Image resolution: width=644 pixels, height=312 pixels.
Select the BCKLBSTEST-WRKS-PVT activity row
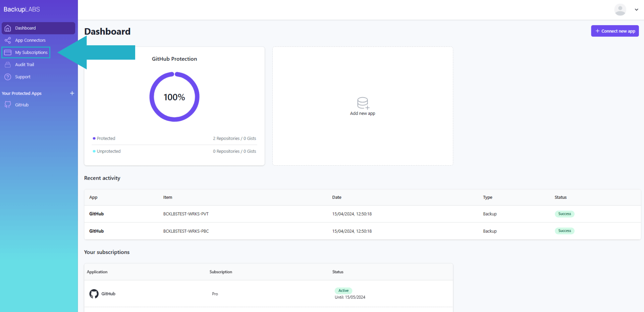point(186,214)
